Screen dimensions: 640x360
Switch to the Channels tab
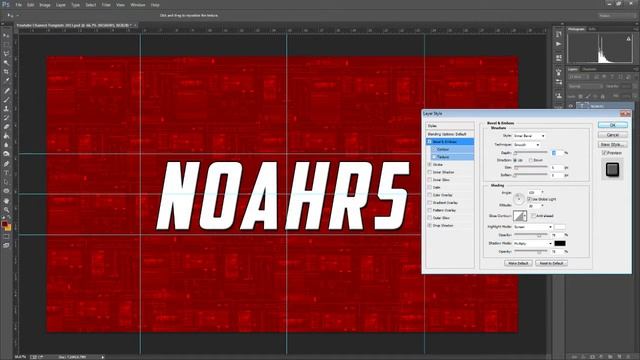point(589,69)
